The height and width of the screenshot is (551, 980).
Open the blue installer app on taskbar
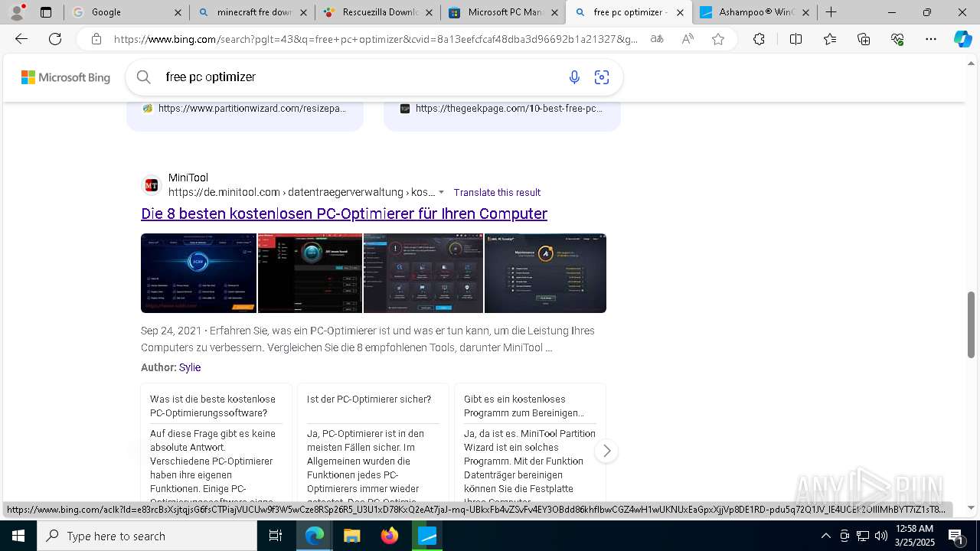[x=427, y=536]
